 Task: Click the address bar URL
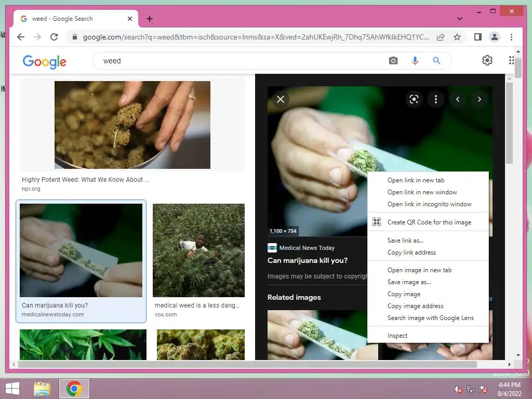[x=256, y=37]
